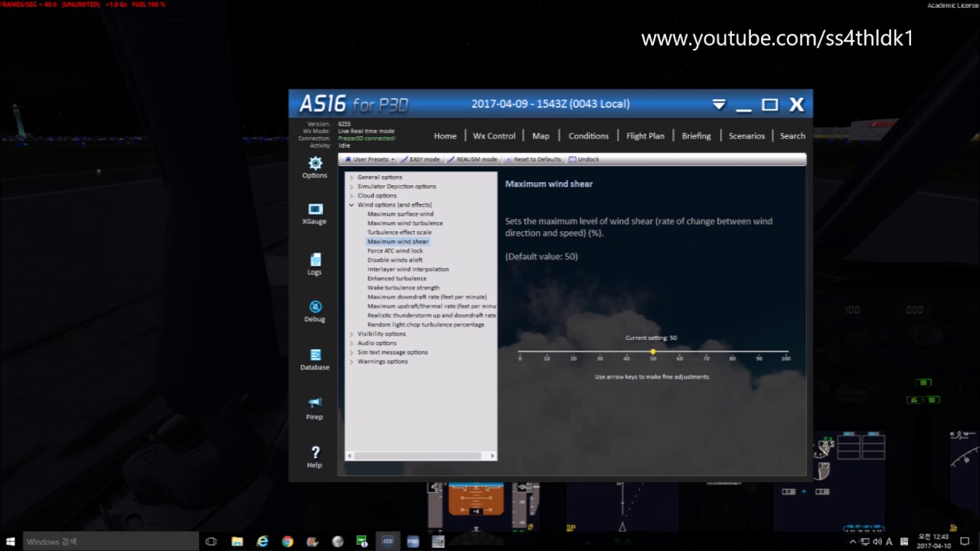Screen dimensions: 980x551
Task: Open the Flight Plan tab
Action: (x=645, y=136)
